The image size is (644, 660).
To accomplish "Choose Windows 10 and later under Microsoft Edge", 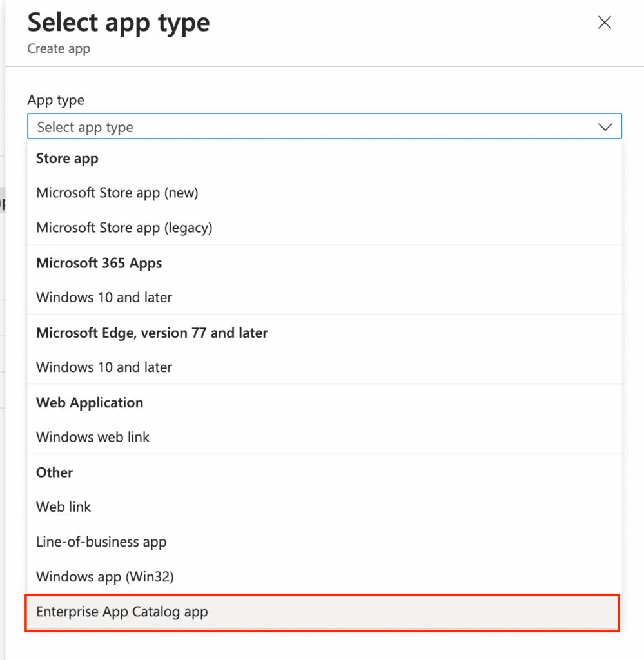I will (x=104, y=367).
